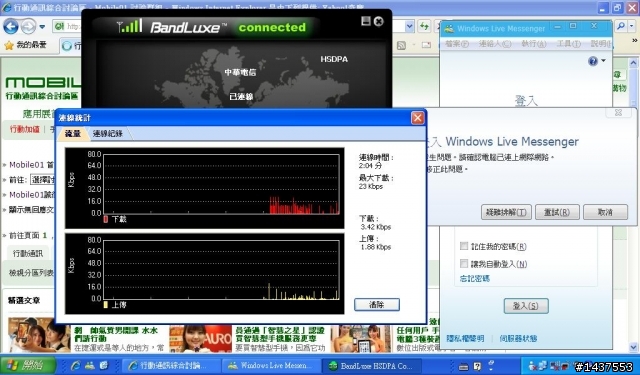The height and width of the screenshot is (375, 640).
Task: Open 執行(A) menu in Messenger
Action: coord(533,44)
